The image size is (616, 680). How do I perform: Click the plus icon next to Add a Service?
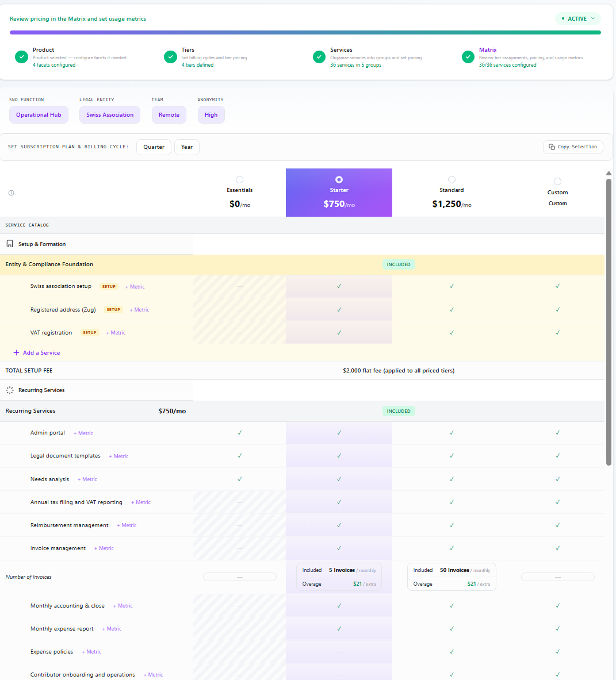(x=16, y=352)
